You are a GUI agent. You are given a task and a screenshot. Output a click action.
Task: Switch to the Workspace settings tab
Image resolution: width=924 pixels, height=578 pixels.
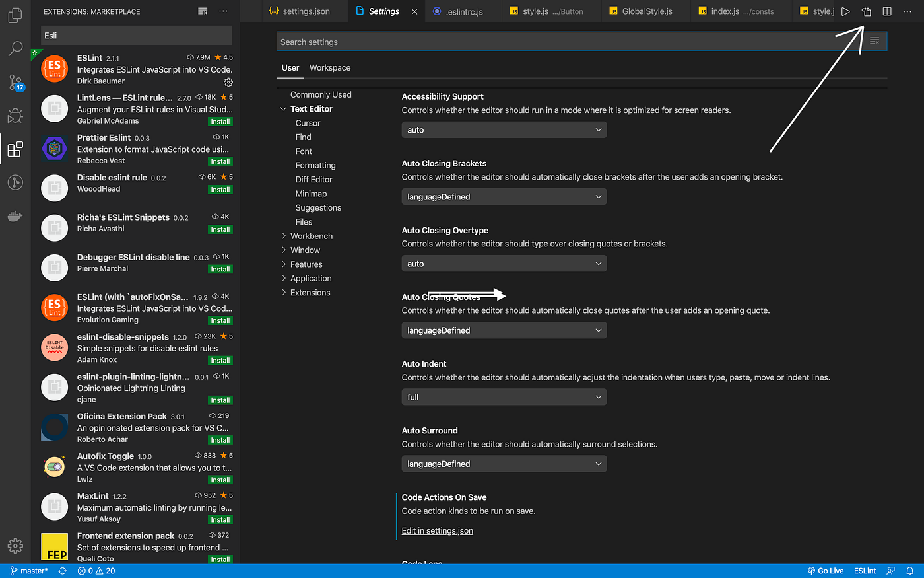point(329,67)
